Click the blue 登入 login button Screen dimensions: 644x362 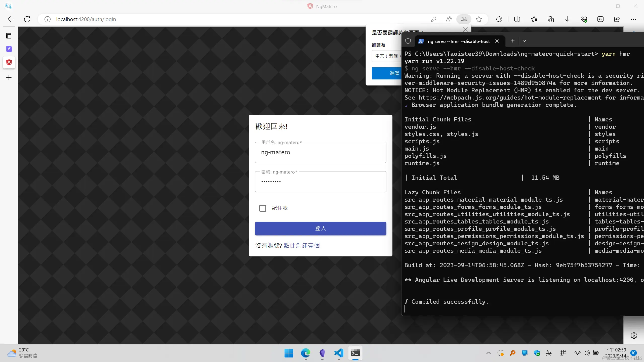320,228
